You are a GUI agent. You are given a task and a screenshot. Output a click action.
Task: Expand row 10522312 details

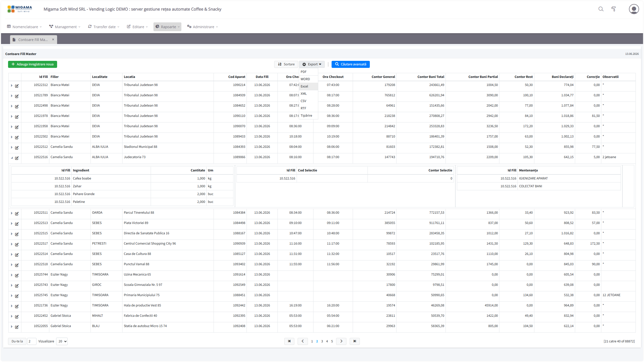[x=12, y=86]
